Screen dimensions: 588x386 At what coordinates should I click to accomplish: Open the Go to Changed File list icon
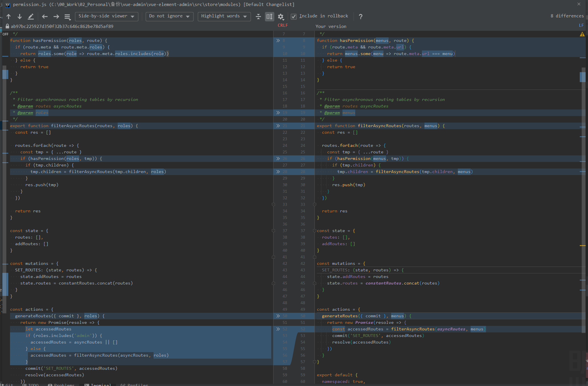(x=68, y=17)
